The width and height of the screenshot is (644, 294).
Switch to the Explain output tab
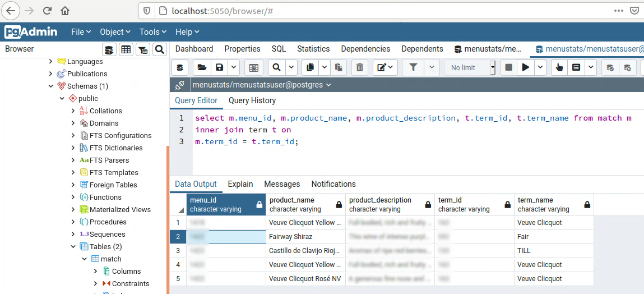tap(240, 184)
